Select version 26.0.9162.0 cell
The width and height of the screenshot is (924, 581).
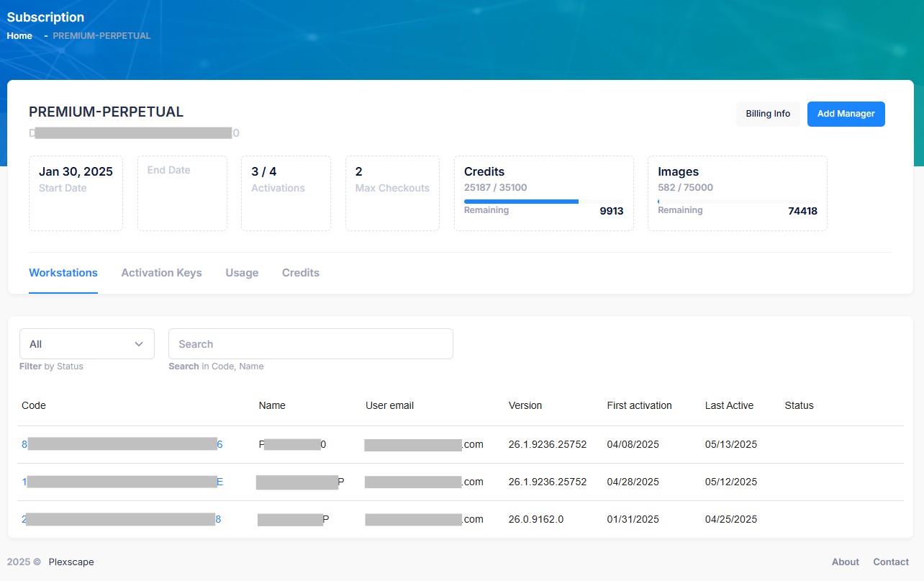[x=536, y=519]
